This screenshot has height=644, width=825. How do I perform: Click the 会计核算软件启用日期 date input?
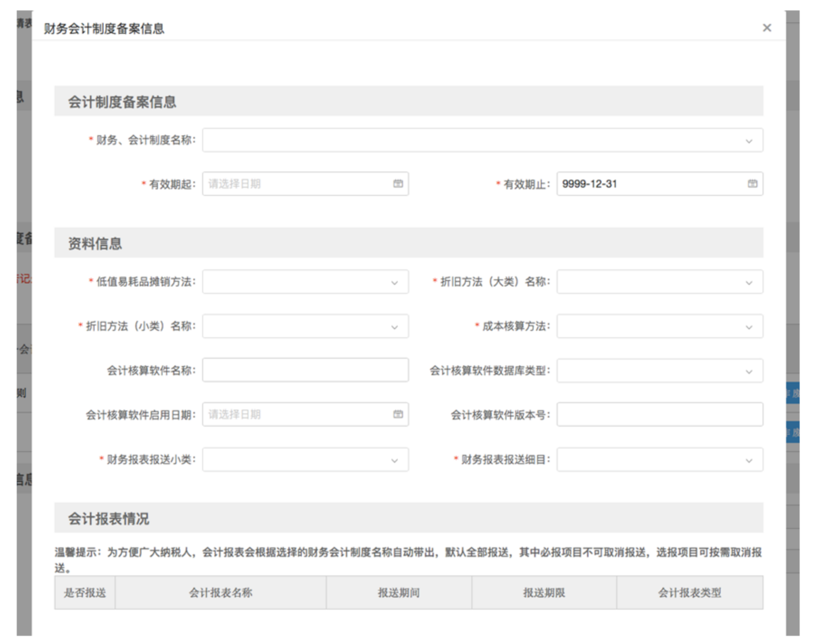point(294,415)
